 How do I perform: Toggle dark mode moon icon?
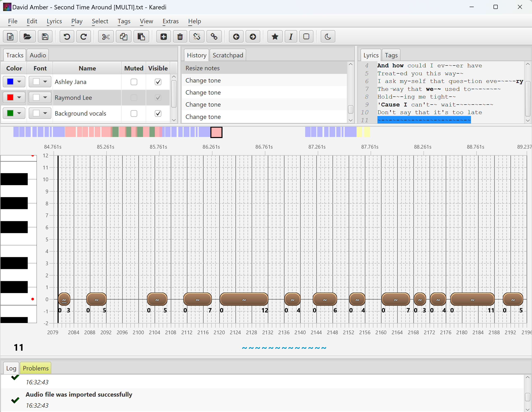[328, 37]
